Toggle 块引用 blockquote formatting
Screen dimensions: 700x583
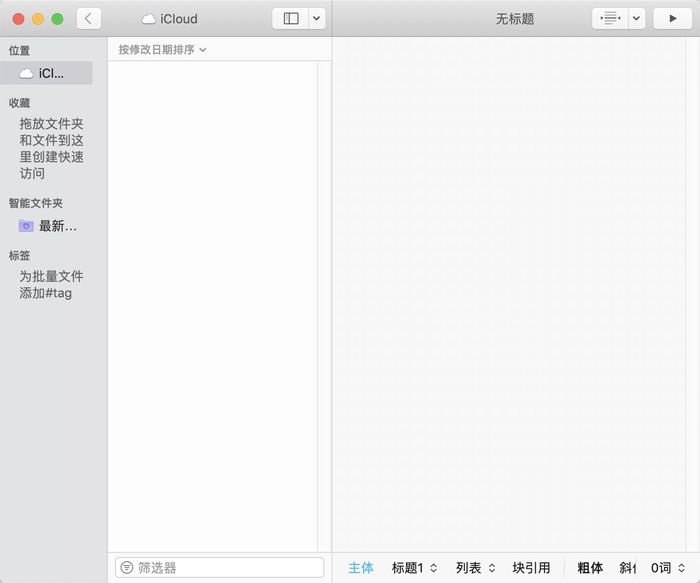(x=531, y=568)
